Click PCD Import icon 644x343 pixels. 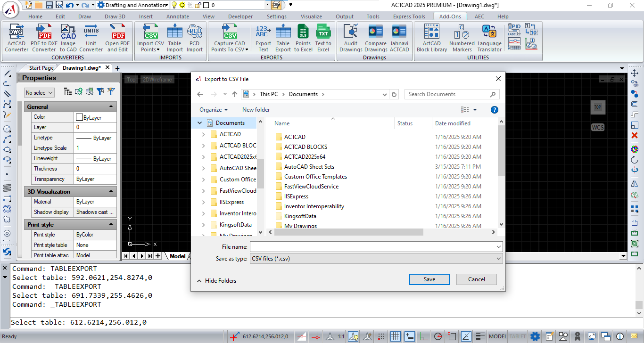pos(194,32)
